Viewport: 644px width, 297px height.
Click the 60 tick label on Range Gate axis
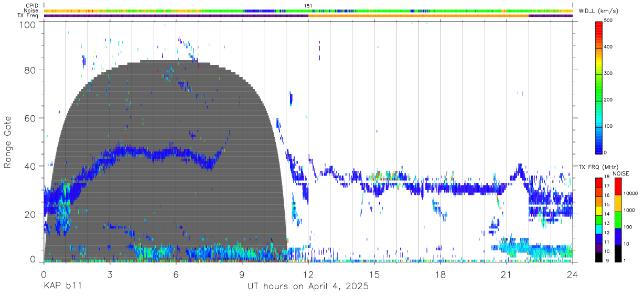(x=30, y=118)
